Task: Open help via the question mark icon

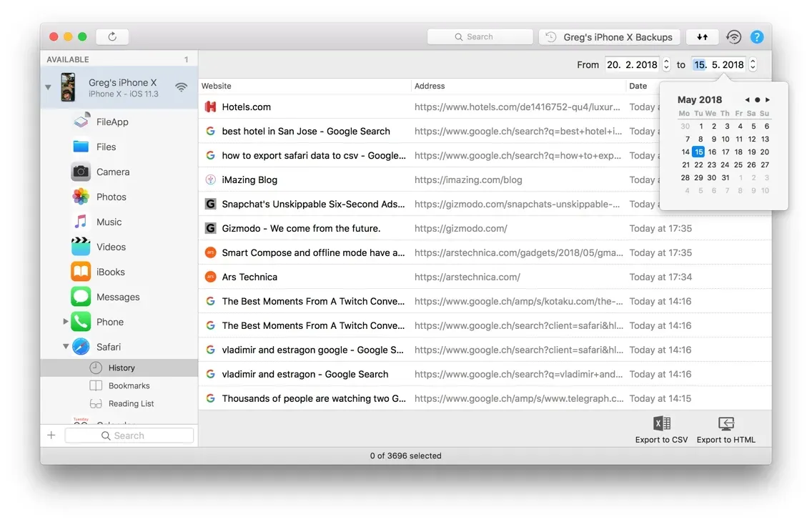Action: [757, 36]
